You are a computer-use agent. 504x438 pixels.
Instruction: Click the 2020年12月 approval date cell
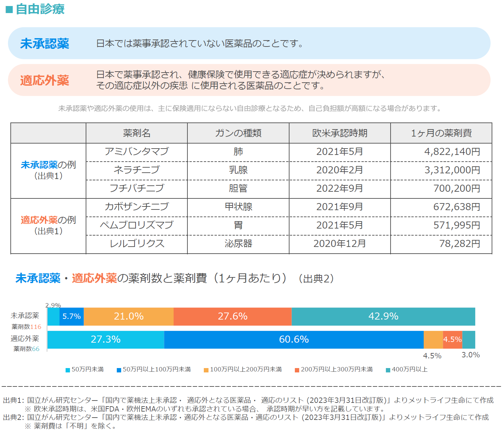pyautogui.click(x=340, y=244)
